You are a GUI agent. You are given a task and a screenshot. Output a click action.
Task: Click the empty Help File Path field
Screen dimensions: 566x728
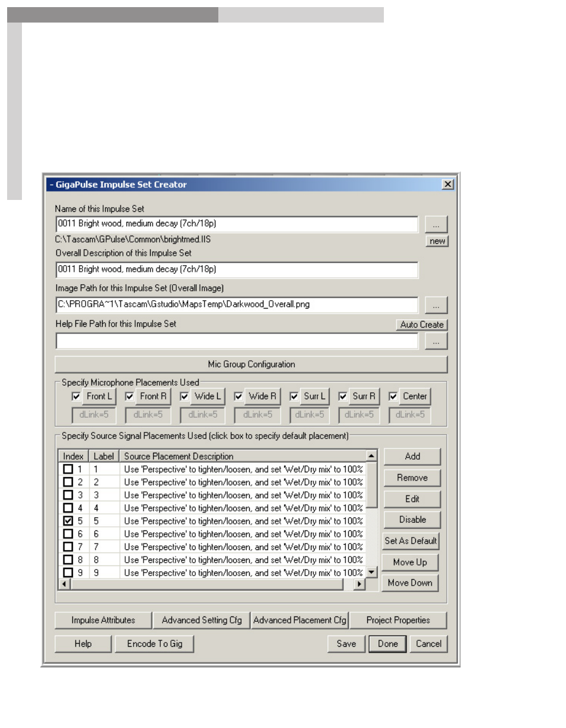237,341
